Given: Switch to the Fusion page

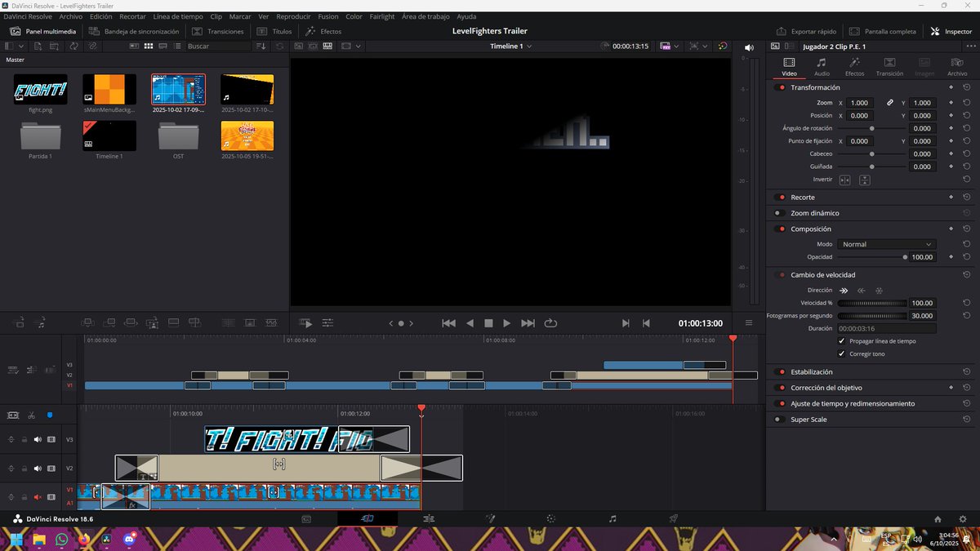Looking at the screenshot, I should (490, 518).
